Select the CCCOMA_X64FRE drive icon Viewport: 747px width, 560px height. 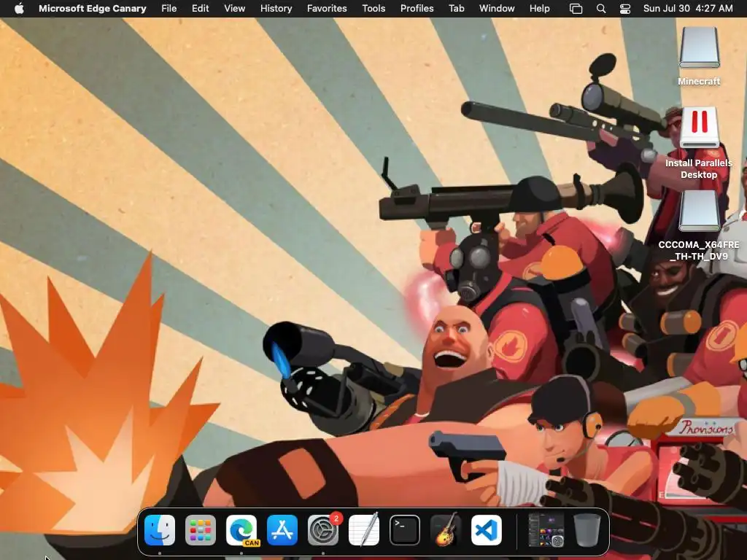(699, 211)
